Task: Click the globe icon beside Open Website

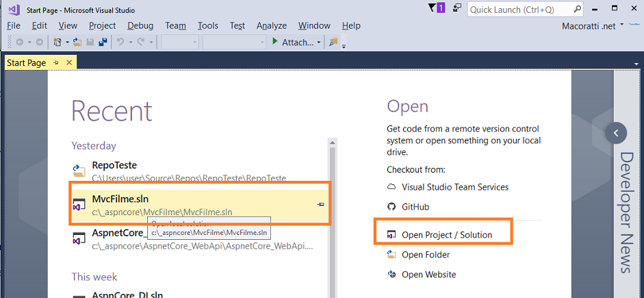Action: pyautogui.click(x=391, y=274)
